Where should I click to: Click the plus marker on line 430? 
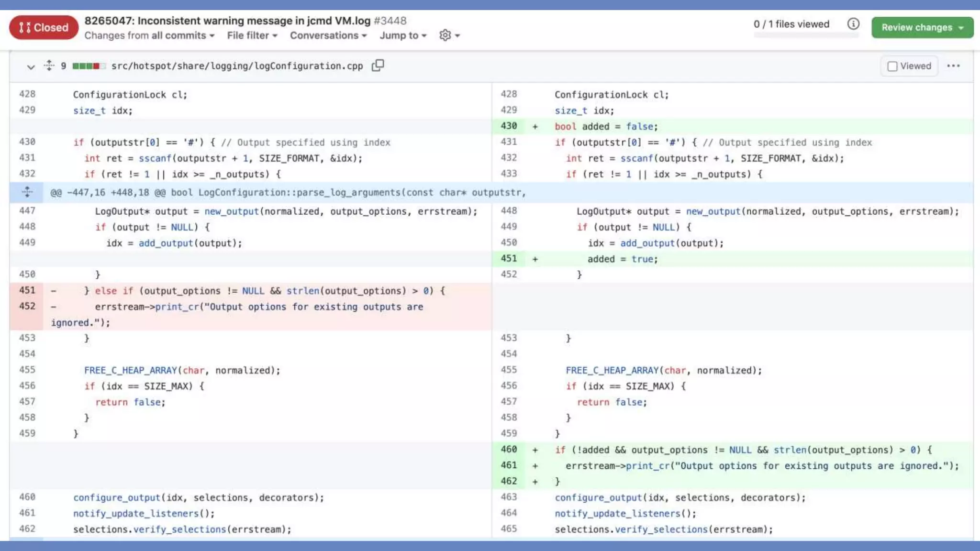[535, 127]
